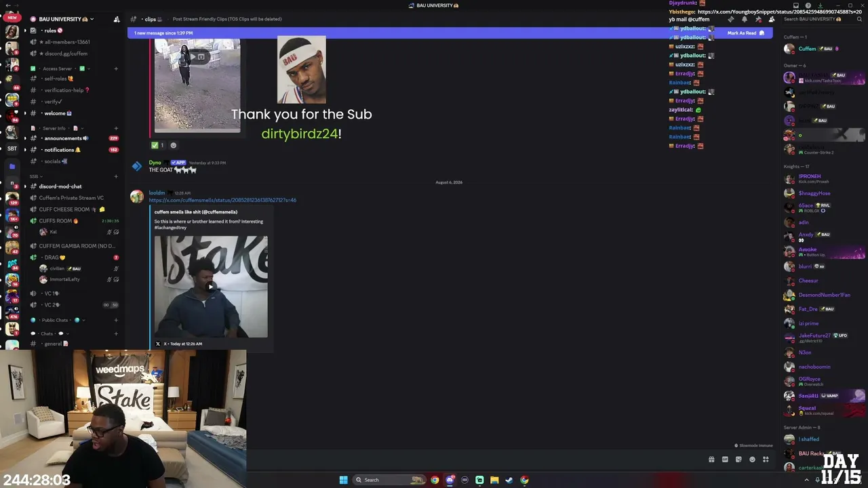Click the looldm username
This screenshot has height=488, width=868.
157,193
